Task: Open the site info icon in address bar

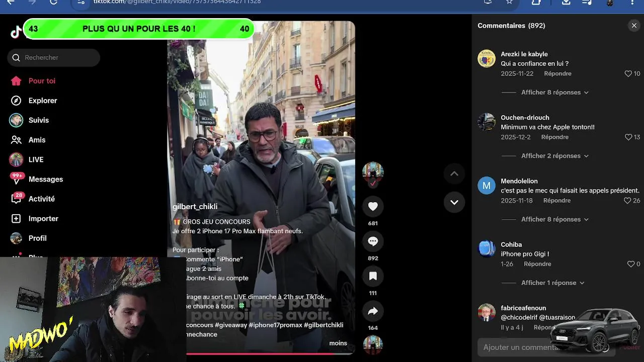Action: point(80,2)
